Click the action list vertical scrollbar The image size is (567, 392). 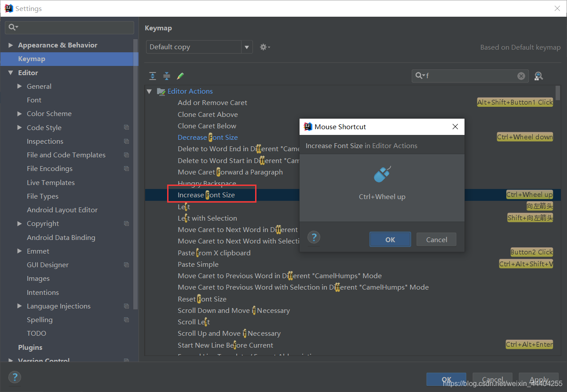point(558,93)
